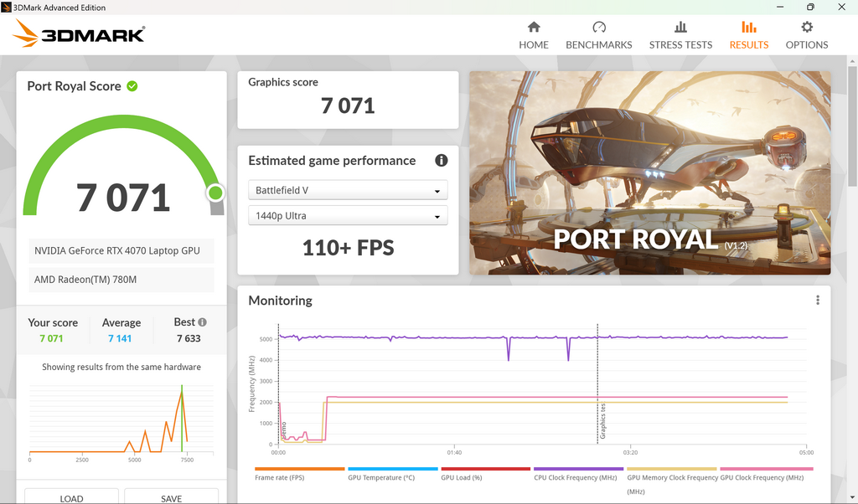Expand the 1440p Ultra resolution dropdown

pos(348,216)
